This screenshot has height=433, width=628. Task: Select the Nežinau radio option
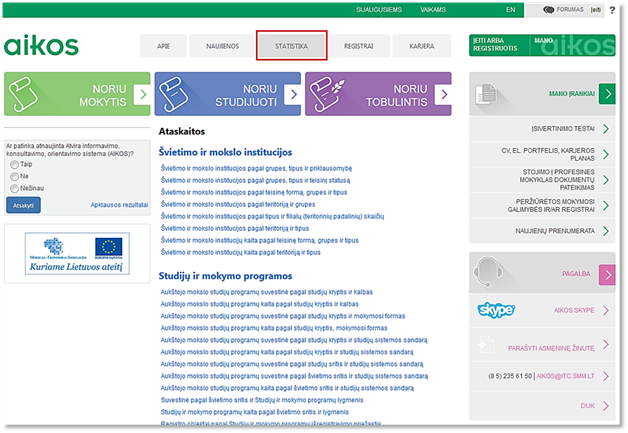[x=14, y=189]
